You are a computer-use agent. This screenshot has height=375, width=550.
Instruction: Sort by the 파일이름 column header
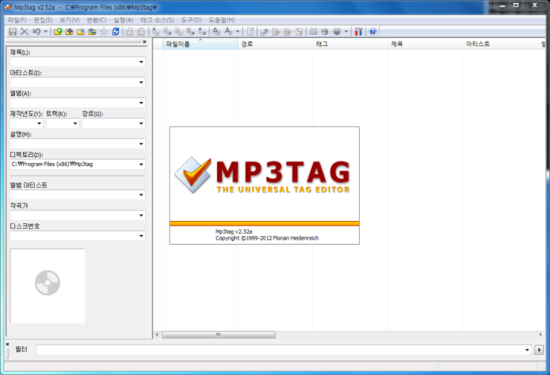200,44
